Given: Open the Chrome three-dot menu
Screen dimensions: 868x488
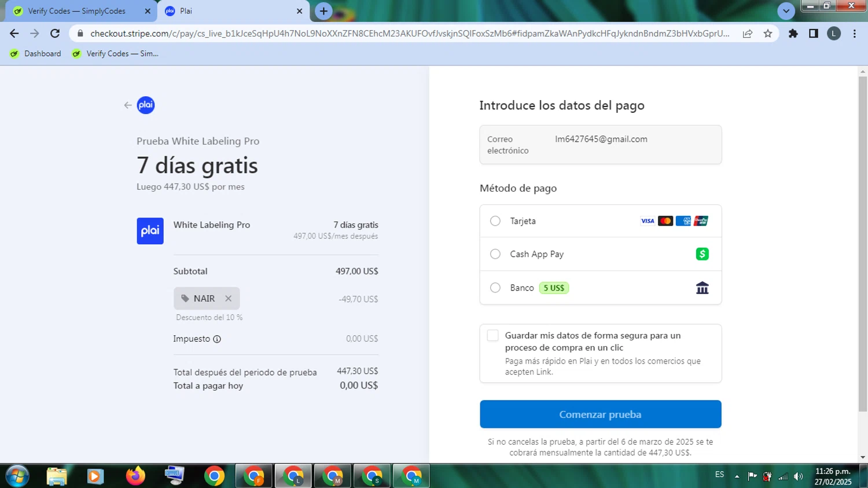Looking at the screenshot, I should click(855, 34).
